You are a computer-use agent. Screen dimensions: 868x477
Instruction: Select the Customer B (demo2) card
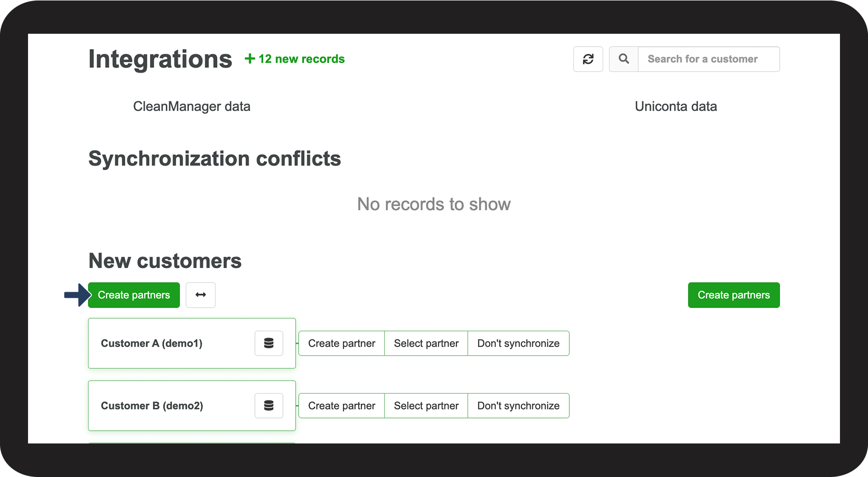point(167,406)
